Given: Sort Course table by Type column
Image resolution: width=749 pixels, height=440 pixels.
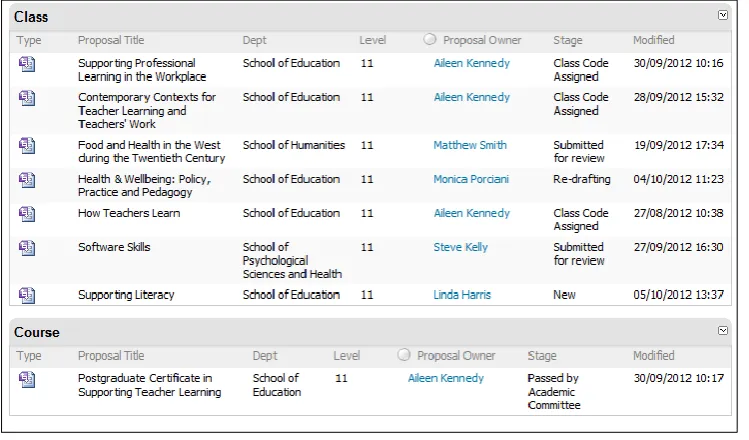Looking at the screenshot, I should click(29, 356).
